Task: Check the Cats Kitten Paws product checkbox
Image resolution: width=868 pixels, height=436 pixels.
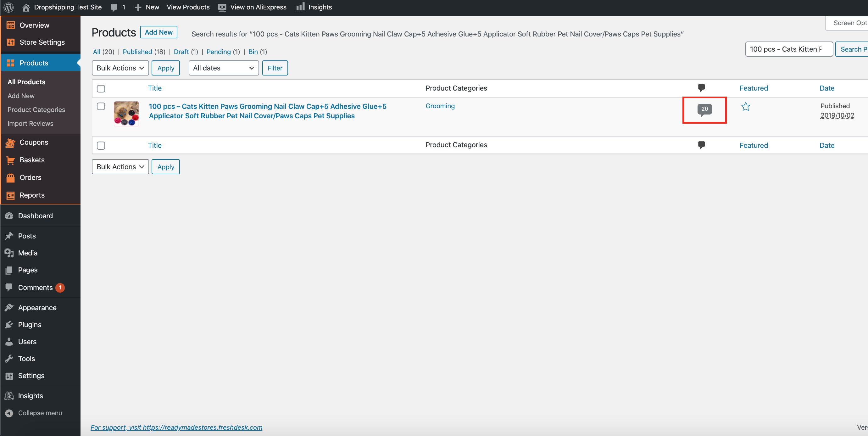Action: [101, 106]
